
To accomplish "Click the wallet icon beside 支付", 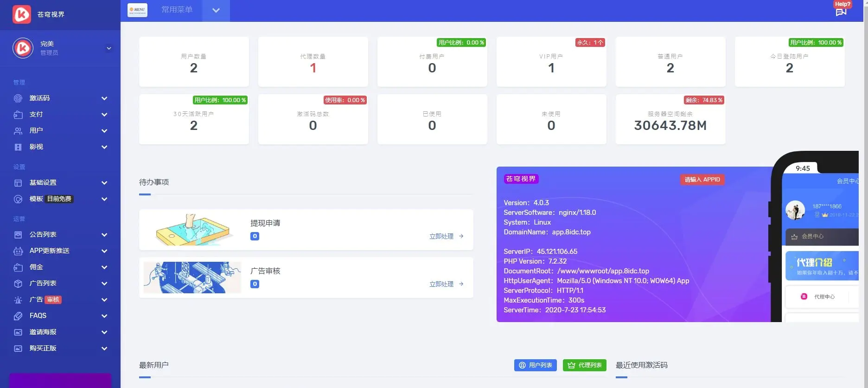I will pyautogui.click(x=18, y=115).
